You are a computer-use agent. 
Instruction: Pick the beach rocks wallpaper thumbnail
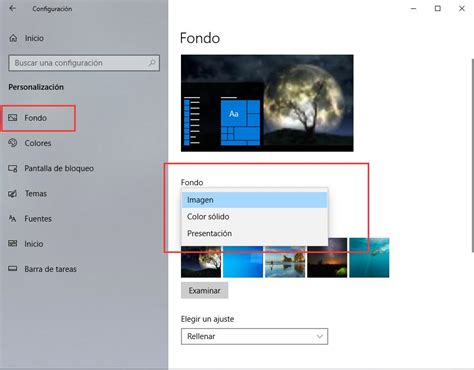[x=285, y=262]
